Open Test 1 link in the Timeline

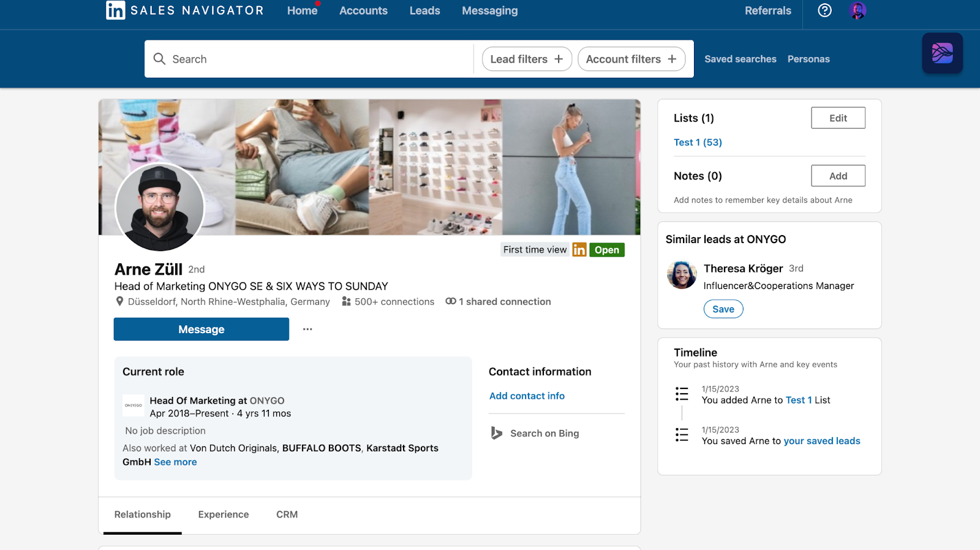pos(799,400)
